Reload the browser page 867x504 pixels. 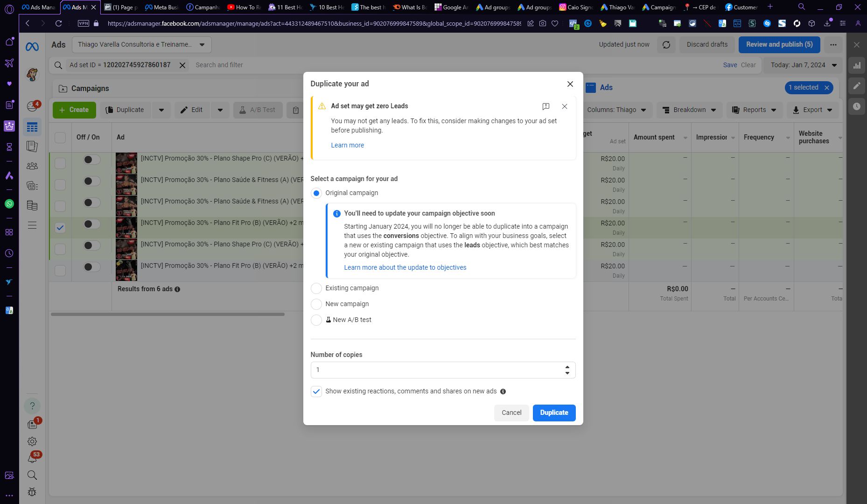coord(58,23)
